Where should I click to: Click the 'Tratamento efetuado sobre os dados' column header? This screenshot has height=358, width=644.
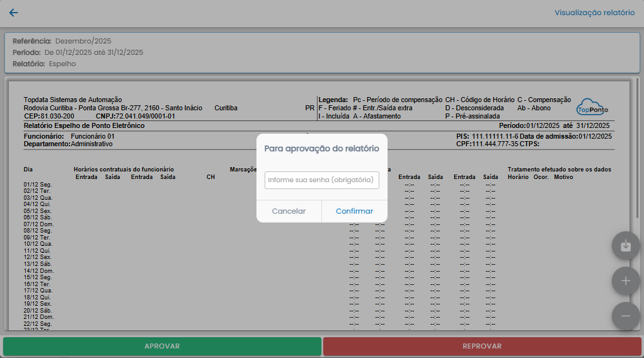point(559,170)
